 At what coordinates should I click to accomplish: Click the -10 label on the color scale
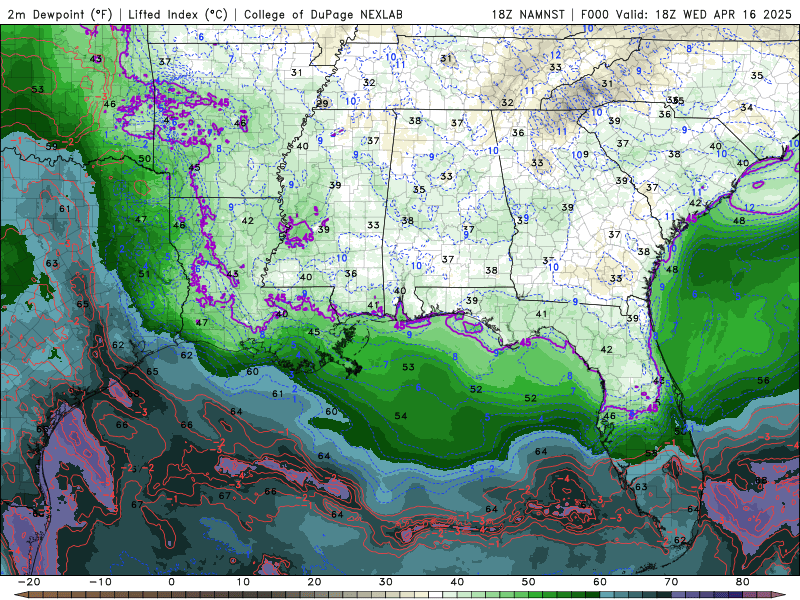[100, 582]
